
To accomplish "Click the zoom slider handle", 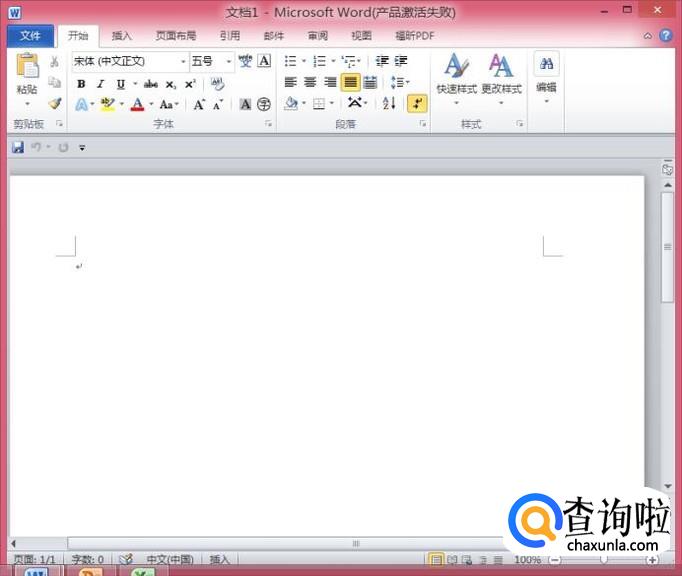I will pyautogui.click(x=604, y=559).
